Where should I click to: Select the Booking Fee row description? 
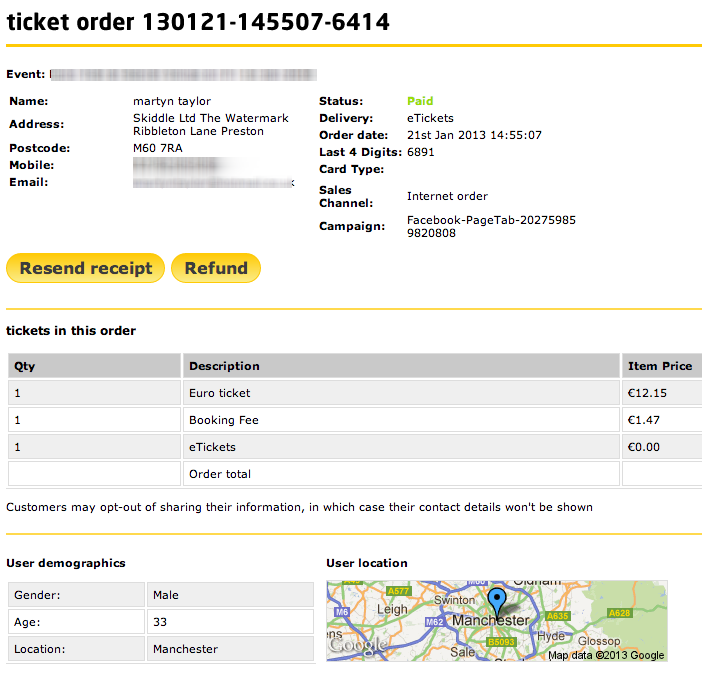click(224, 420)
